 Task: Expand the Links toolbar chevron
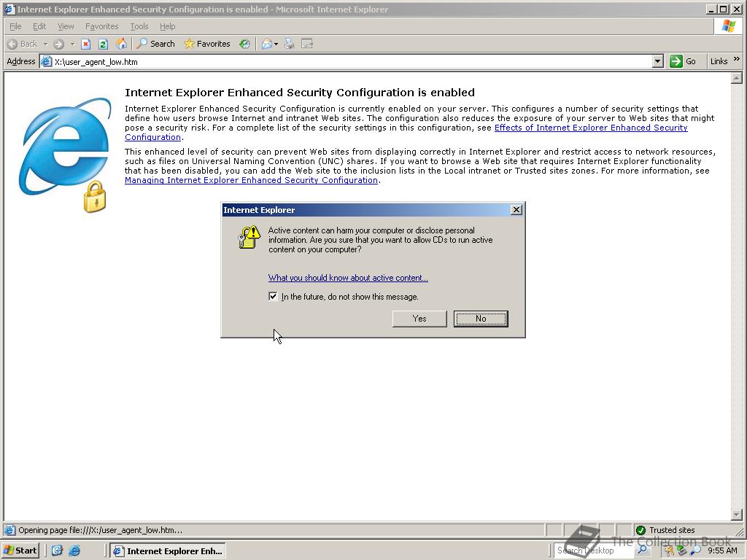point(737,60)
